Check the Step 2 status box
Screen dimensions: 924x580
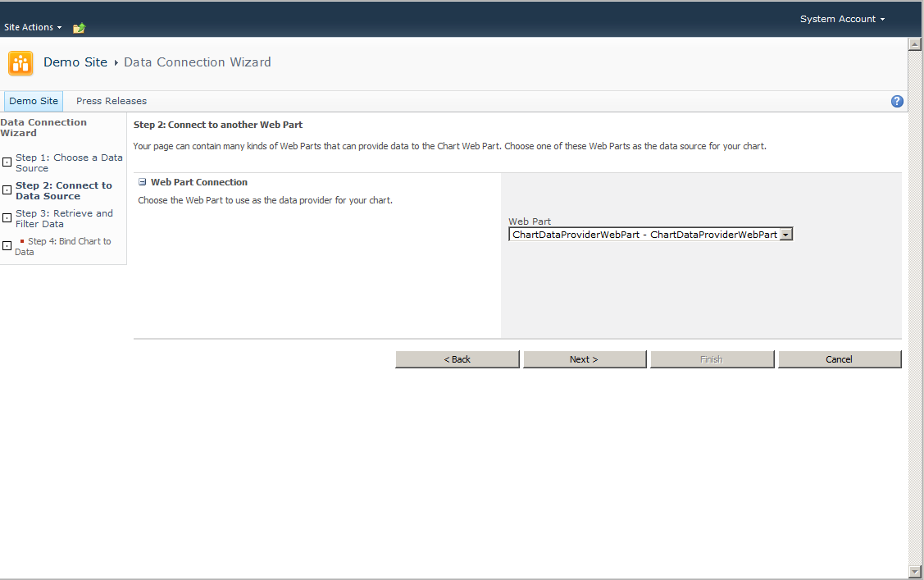[7, 189]
